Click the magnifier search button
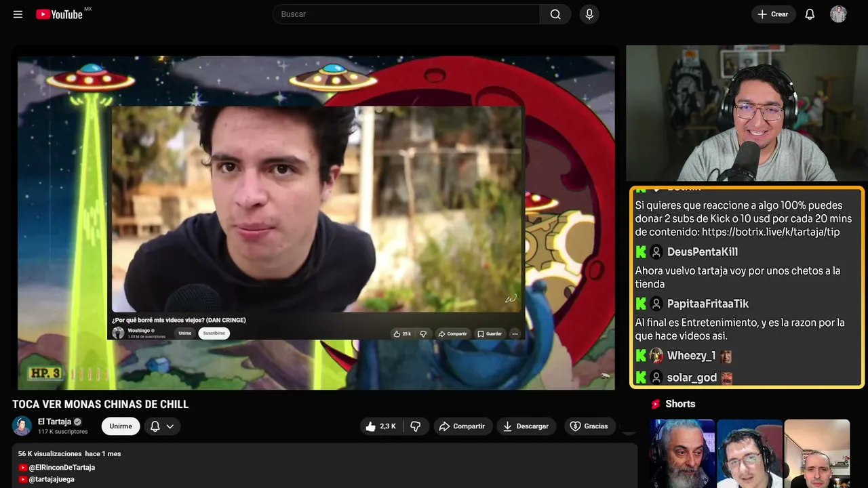Viewport: 868px width, 488px height. tap(555, 14)
